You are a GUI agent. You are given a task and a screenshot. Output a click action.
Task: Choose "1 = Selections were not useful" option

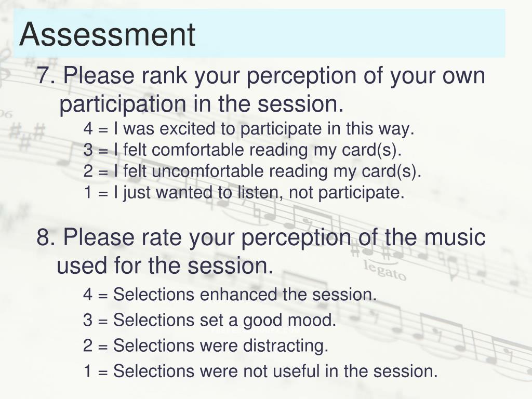(260, 371)
